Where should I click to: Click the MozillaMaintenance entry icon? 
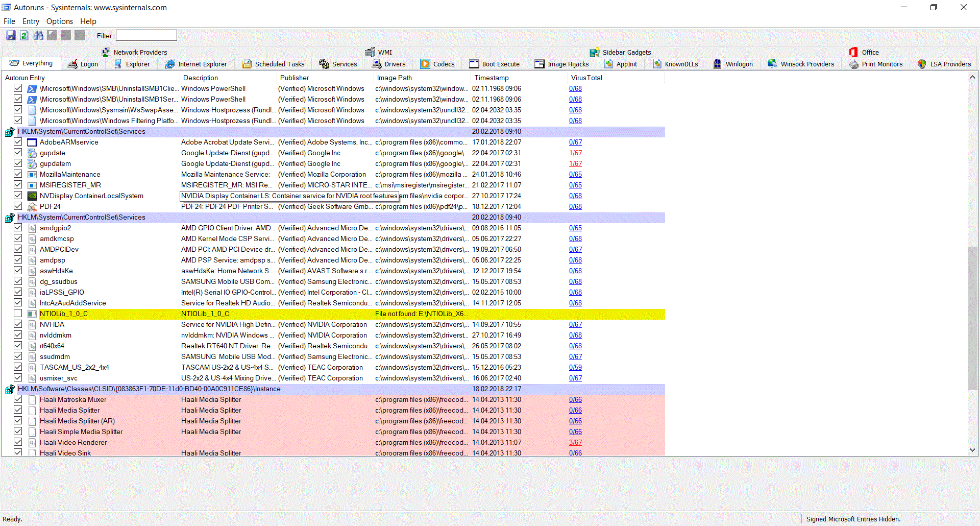[x=32, y=174]
